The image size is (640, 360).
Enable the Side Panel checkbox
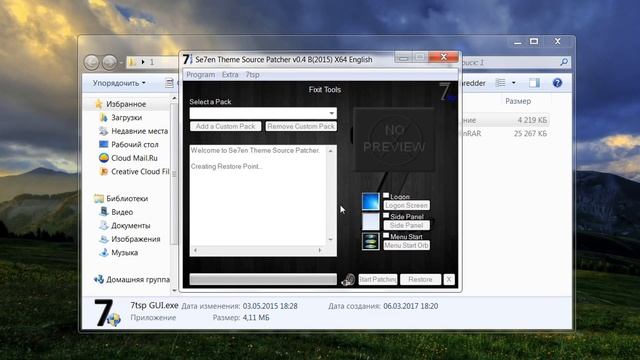coord(386,216)
